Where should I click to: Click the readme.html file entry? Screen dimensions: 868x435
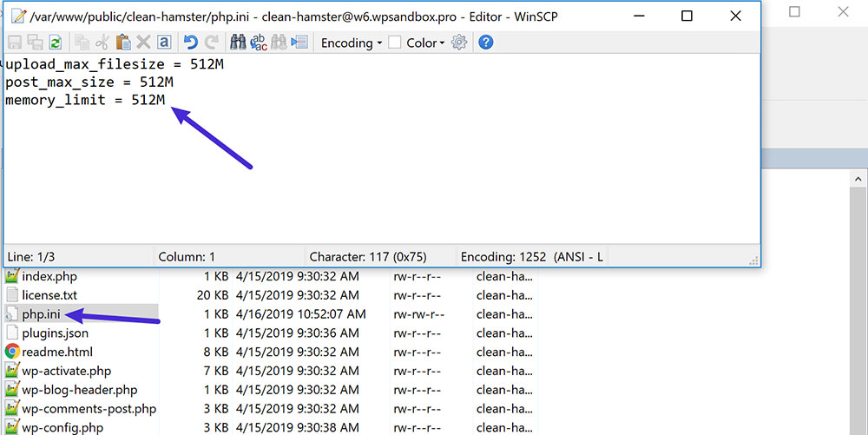click(56, 352)
